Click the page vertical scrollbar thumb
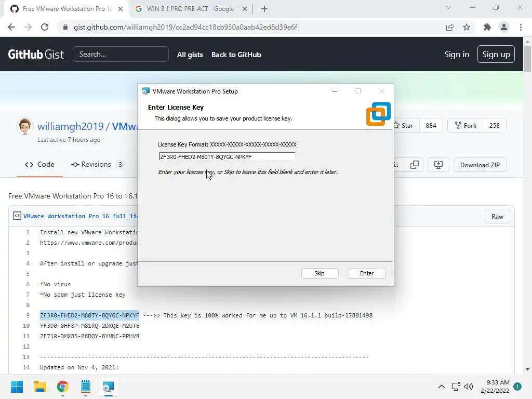The height and width of the screenshot is (399, 532). [x=527, y=58]
